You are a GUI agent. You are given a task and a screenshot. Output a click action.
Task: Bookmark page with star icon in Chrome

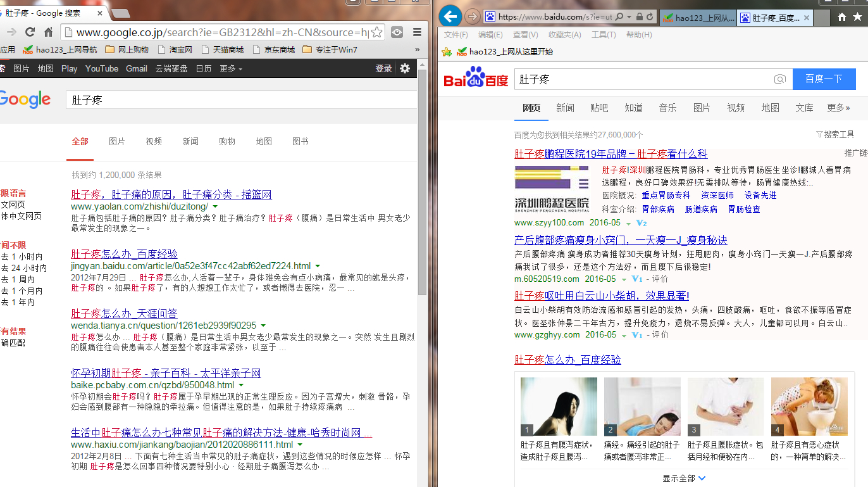coord(376,32)
